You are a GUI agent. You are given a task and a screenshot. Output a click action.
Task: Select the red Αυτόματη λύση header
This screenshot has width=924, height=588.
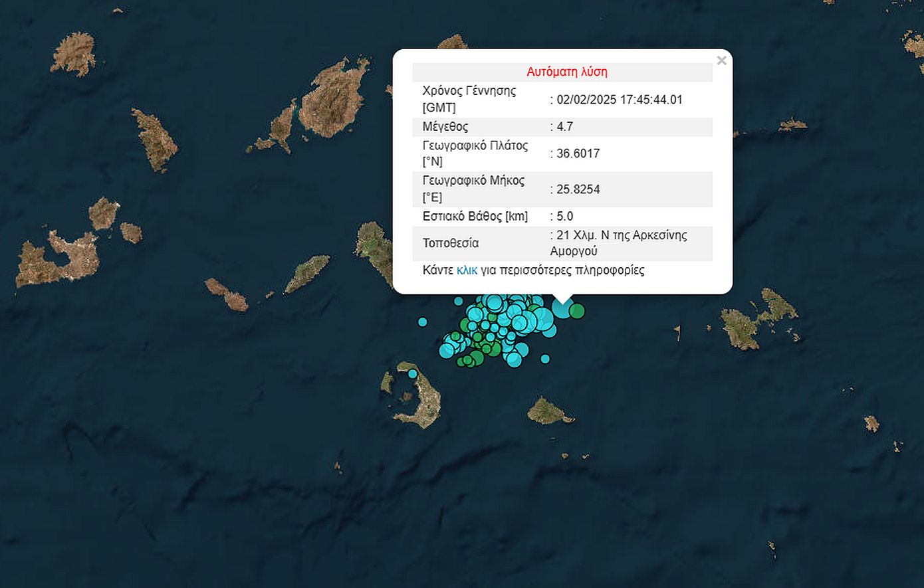[x=567, y=72]
